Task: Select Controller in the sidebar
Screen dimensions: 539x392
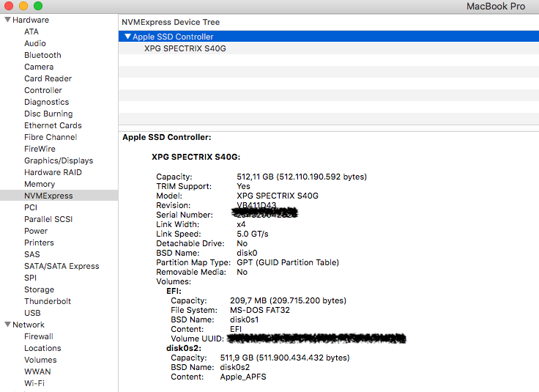Action: tap(43, 90)
